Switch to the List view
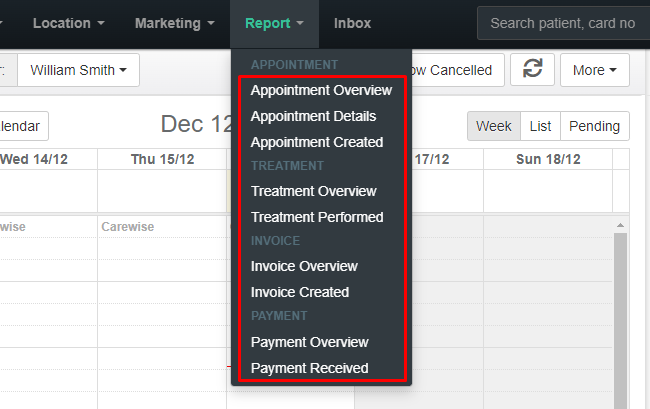This screenshot has width=650, height=409. coord(540,126)
